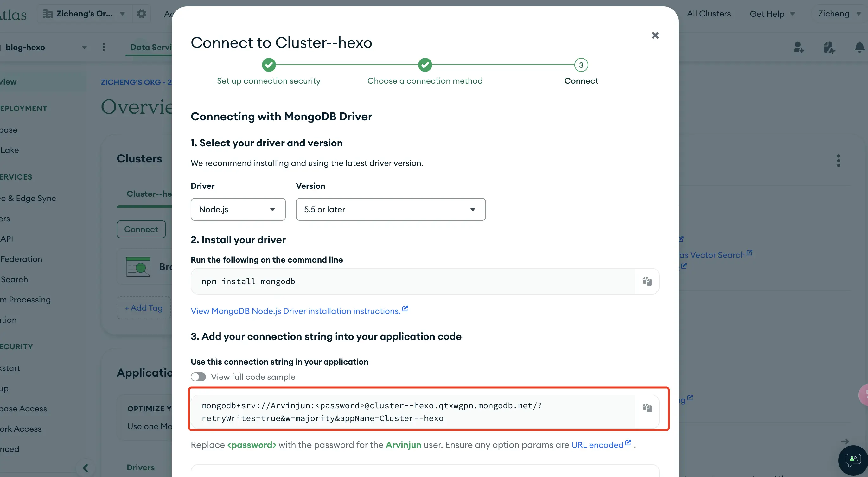Image resolution: width=868 pixels, height=477 pixels.
Task: Click the + Add Tag button
Action: 144,308
